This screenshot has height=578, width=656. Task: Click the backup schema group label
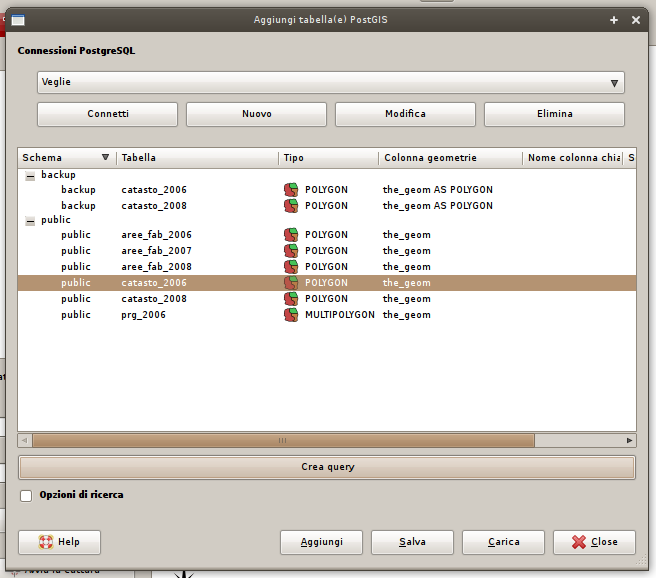tap(58, 175)
